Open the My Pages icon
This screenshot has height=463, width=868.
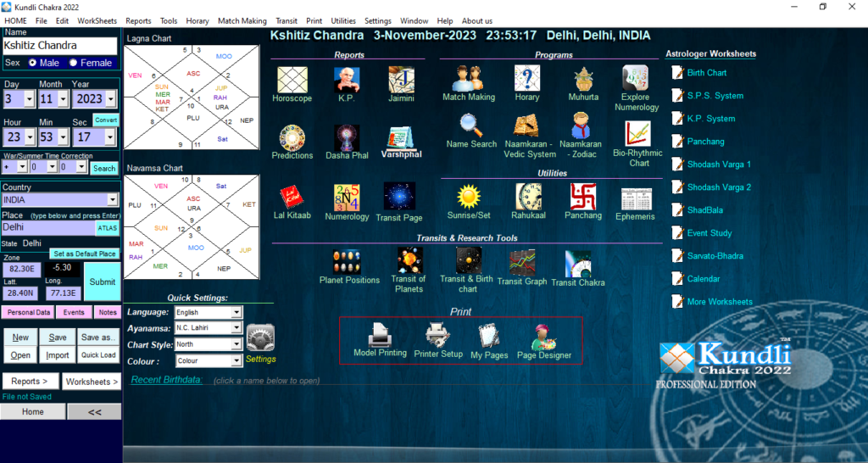pyautogui.click(x=489, y=336)
